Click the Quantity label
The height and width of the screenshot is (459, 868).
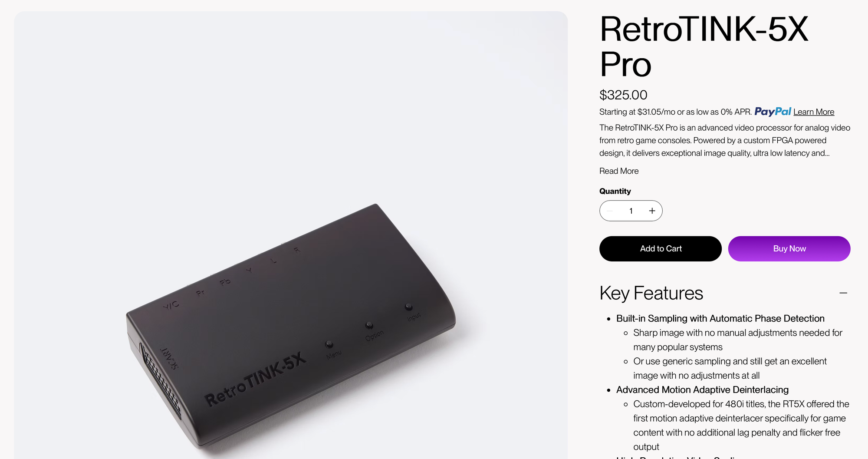pos(615,192)
